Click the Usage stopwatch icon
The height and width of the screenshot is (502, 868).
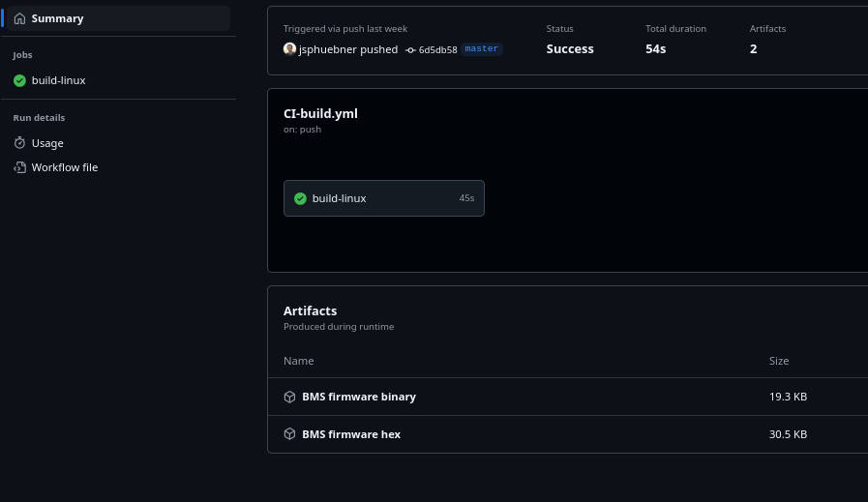tap(19, 143)
